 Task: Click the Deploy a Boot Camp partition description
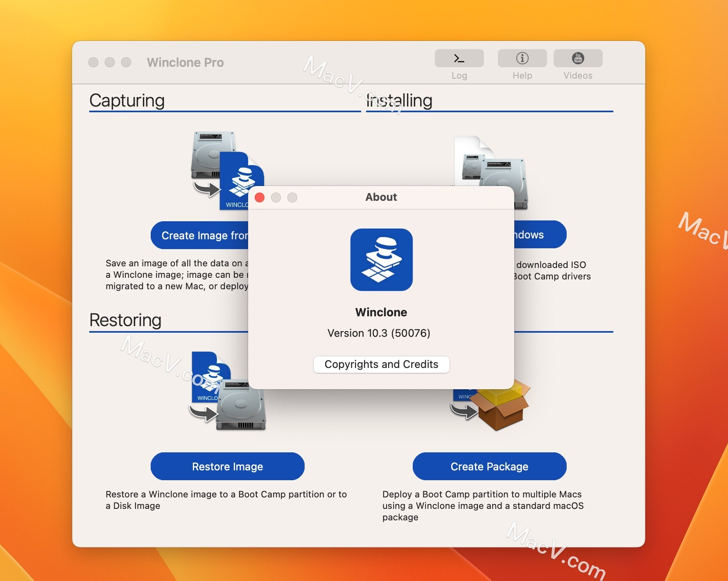pyautogui.click(x=483, y=506)
